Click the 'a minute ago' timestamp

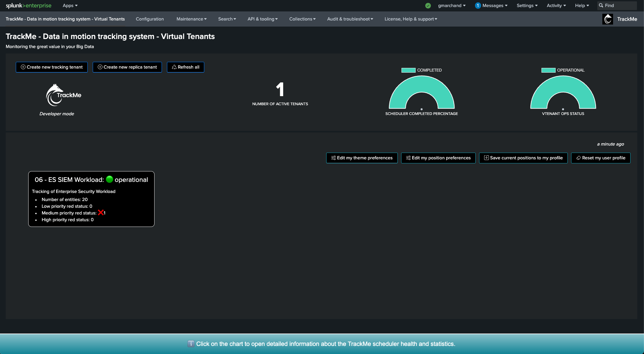click(x=610, y=144)
